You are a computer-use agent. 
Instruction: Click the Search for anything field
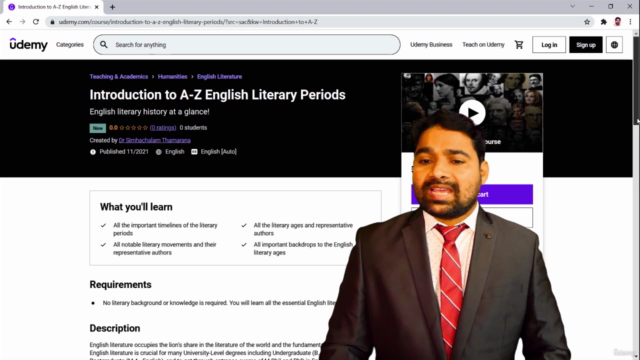click(247, 44)
